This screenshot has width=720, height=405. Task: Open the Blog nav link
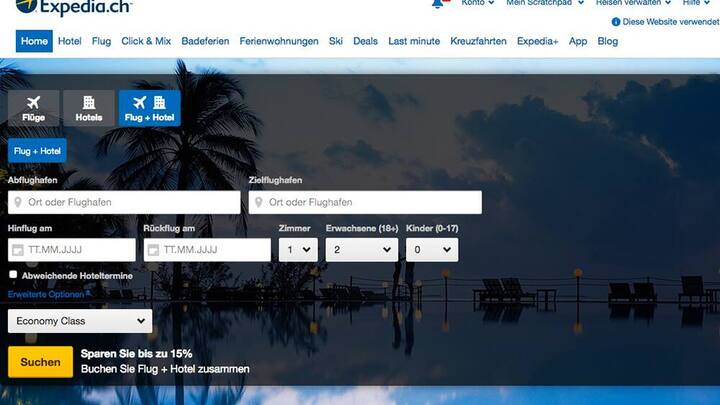coord(608,41)
